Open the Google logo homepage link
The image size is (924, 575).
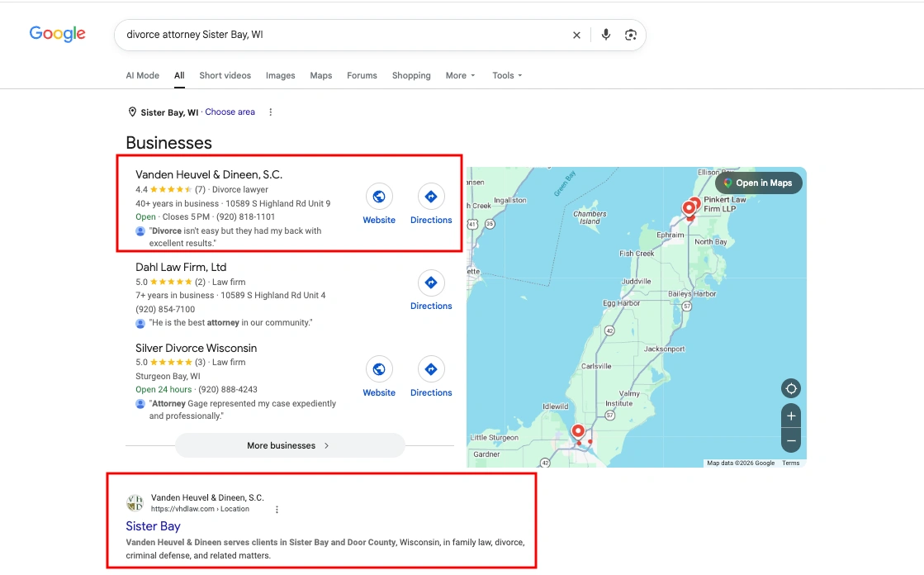57,34
